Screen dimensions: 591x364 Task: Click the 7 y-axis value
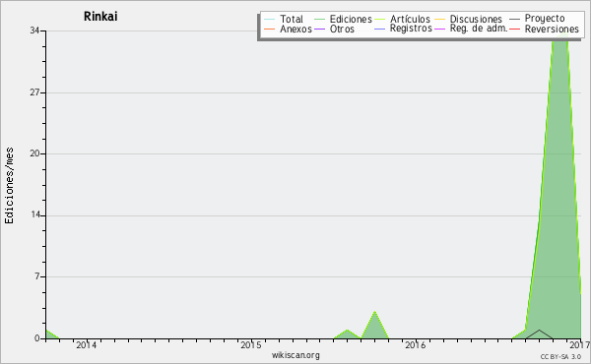point(37,276)
